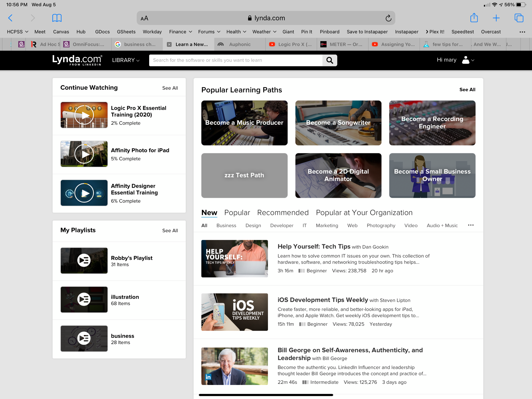Select Popular at Your Organization tab
The height and width of the screenshot is (399, 532).
click(364, 212)
